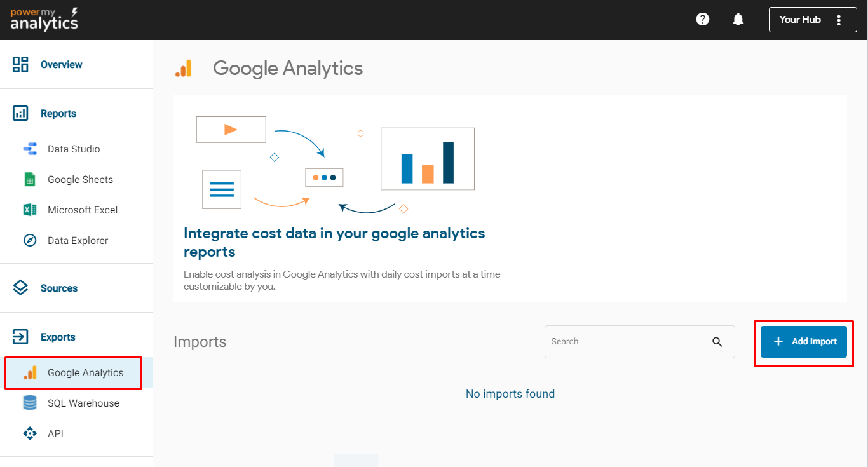The height and width of the screenshot is (467, 868).
Task: Open the Your Hub menu
Action: click(x=812, y=20)
